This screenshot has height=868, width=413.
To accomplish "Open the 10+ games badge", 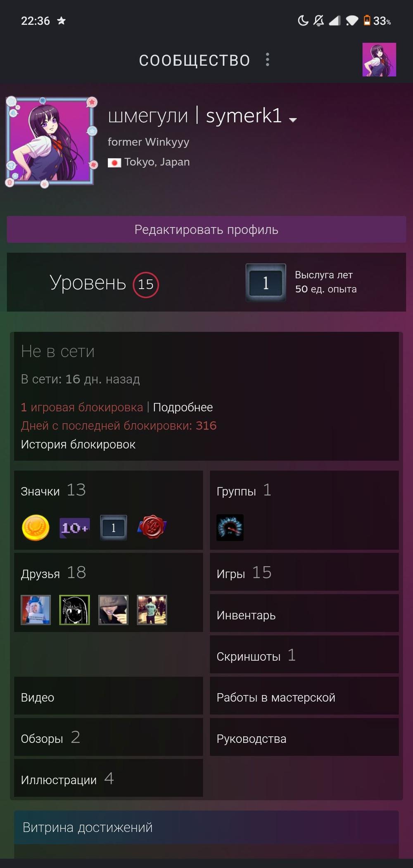I will [x=74, y=527].
